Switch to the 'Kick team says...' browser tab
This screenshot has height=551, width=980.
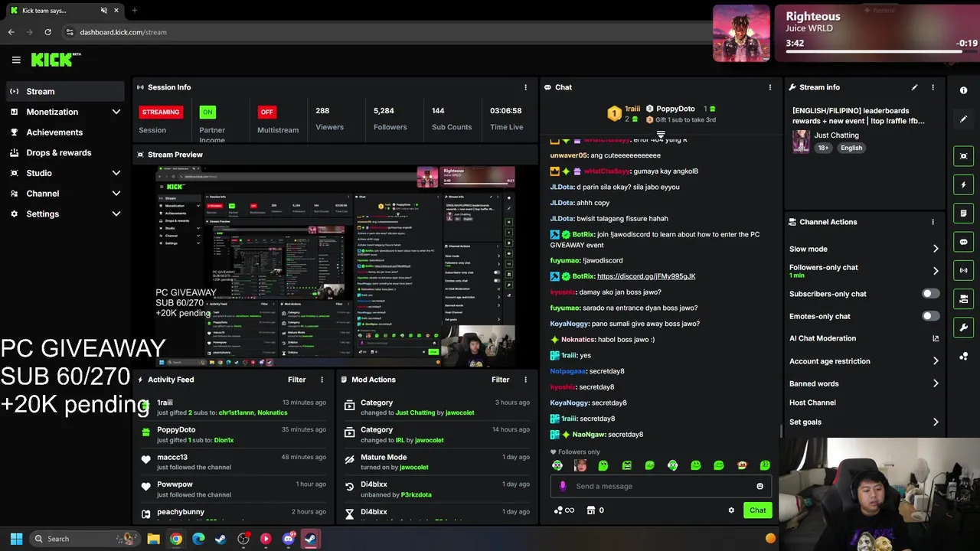coord(64,11)
